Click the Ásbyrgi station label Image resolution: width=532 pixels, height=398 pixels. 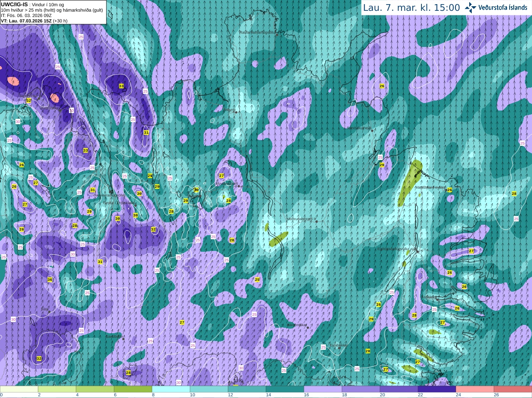pos(229,110)
